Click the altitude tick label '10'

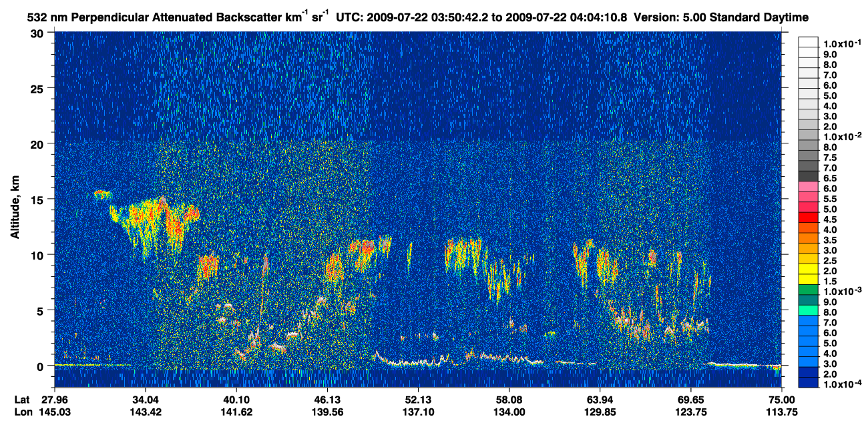tap(38, 255)
